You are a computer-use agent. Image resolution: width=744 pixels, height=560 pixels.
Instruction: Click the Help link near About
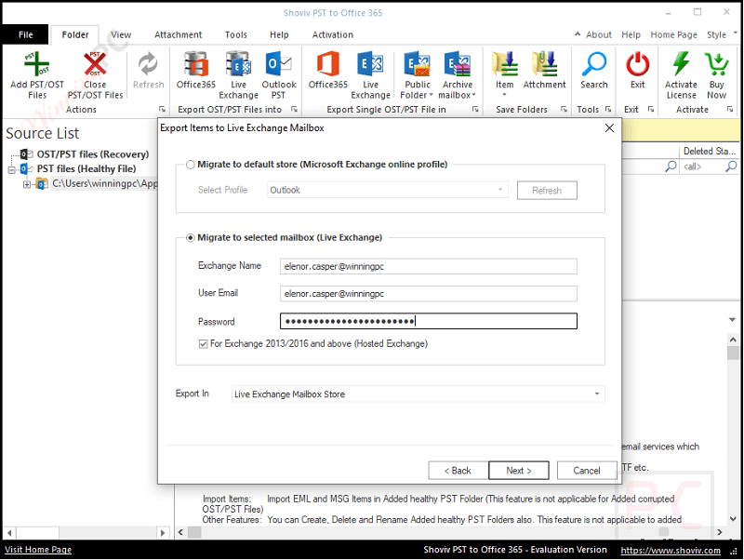pos(631,34)
